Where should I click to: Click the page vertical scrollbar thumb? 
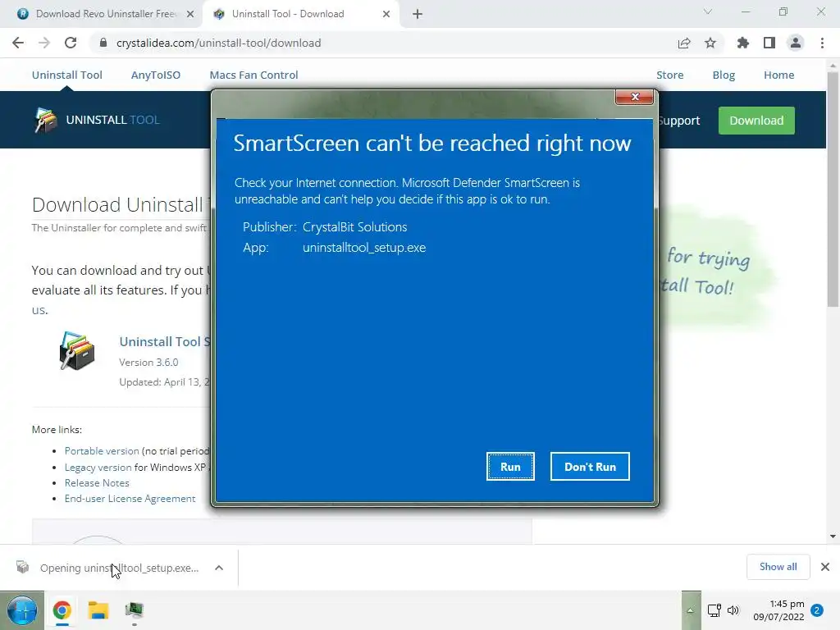(833, 188)
